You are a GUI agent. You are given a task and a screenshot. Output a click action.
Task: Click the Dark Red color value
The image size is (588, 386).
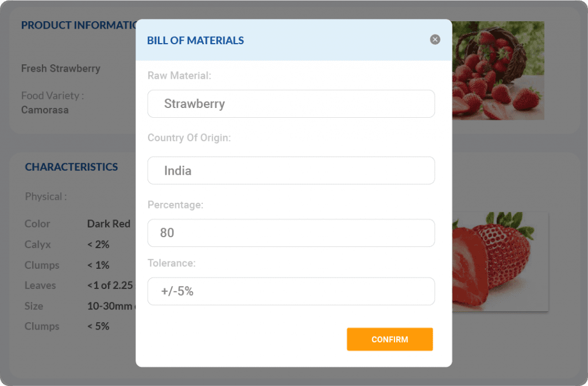click(109, 224)
